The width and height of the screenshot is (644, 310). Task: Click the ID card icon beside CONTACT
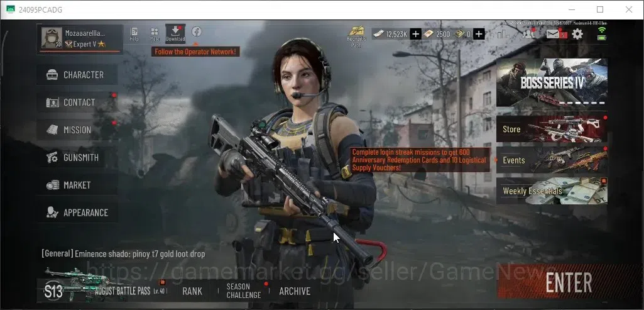[52, 102]
